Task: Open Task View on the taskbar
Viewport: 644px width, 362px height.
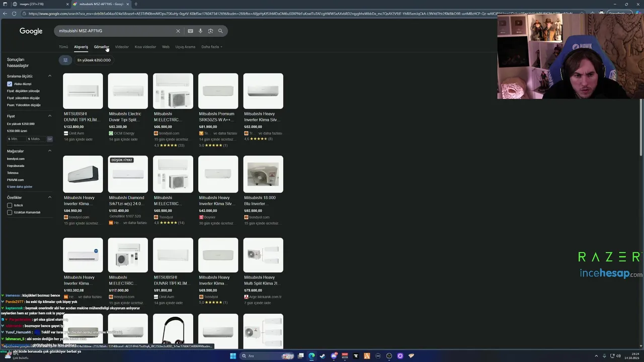Action: pyautogui.click(x=300, y=356)
